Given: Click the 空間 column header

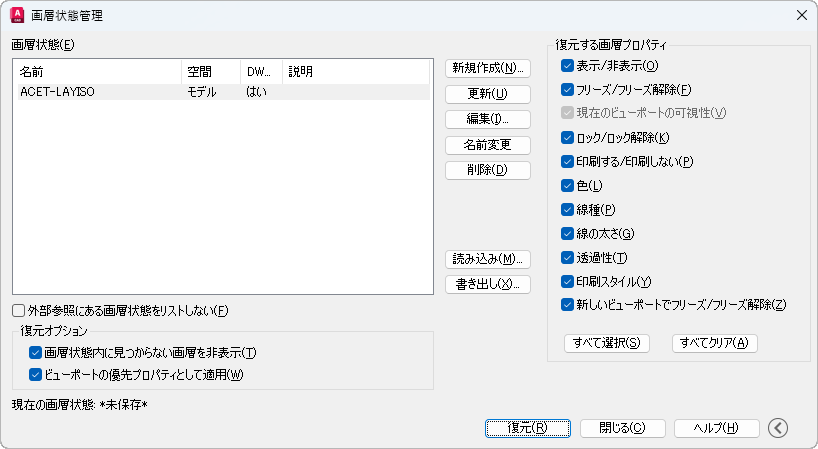Looking at the screenshot, I should point(210,72).
